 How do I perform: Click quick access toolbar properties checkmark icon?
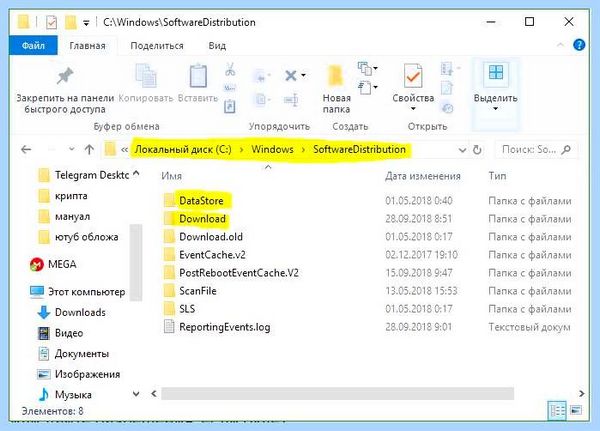51,23
